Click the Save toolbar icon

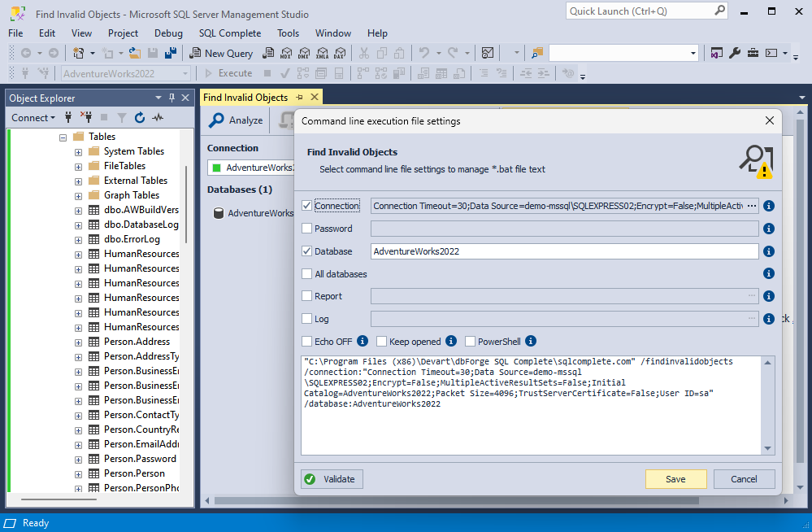point(154,53)
